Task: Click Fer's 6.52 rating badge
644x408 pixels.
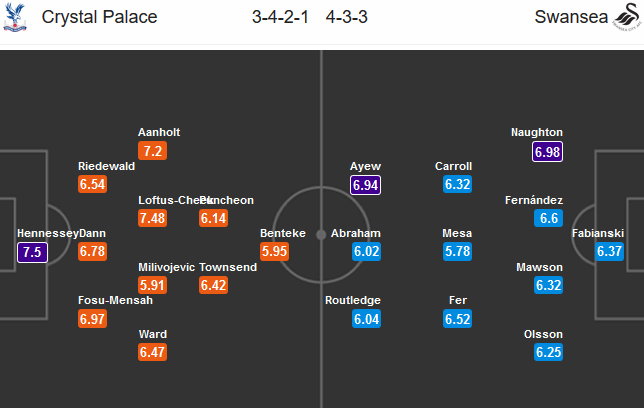Action: point(457,319)
